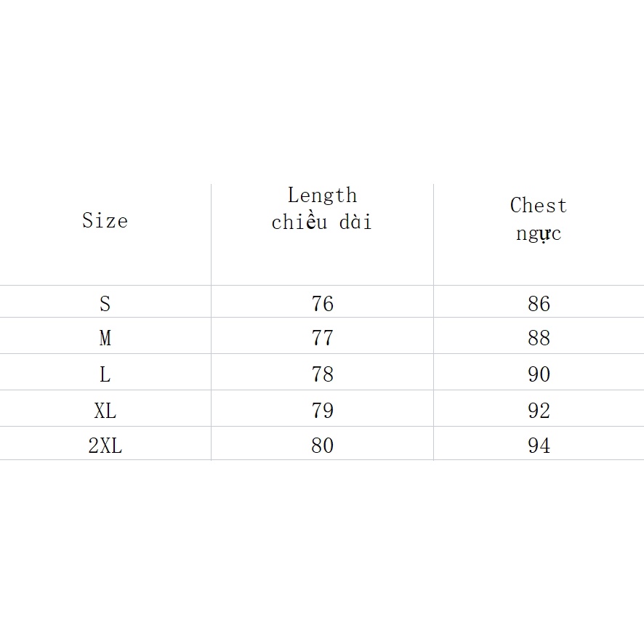Click length value 78 for size L

click(x=323, y=372)
